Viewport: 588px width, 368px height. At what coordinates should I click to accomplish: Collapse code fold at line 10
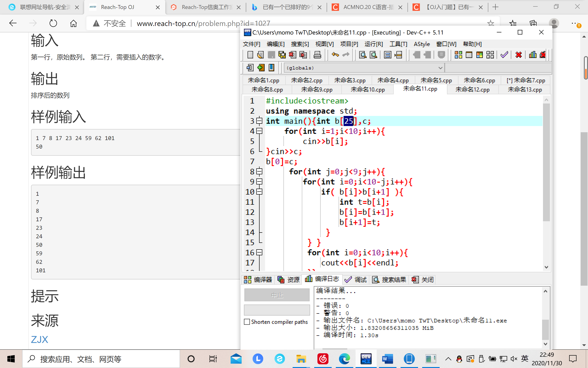tap(260, 192)
